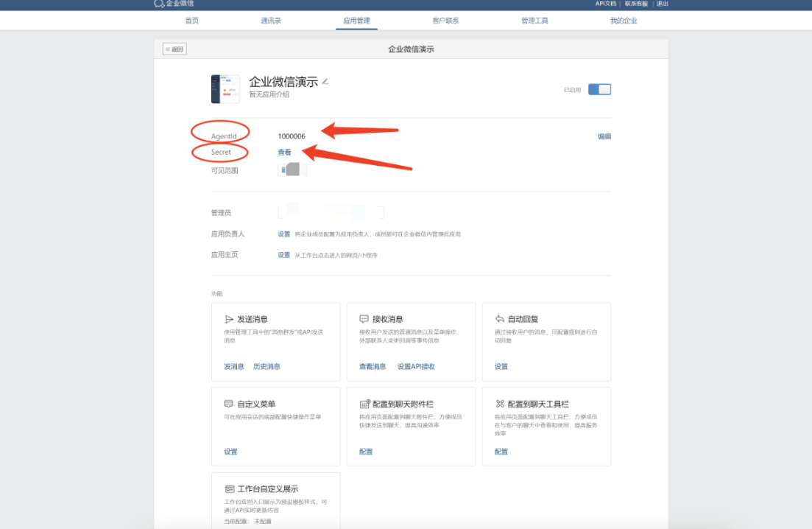The width and height of the screenshot is (812, 529).
Task: Click the 自定义菜单 menu icon
Action: click(x=229, y=404)
